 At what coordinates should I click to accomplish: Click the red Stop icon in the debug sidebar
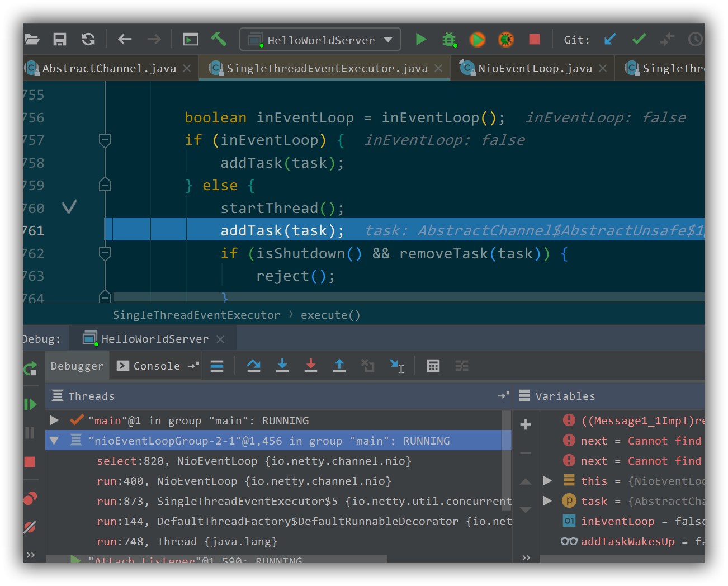coord(30,462)
